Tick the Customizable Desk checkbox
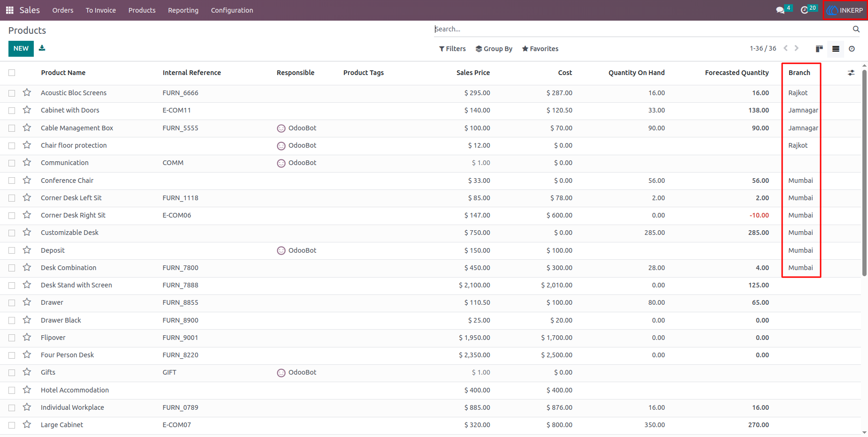The height and width of the screenshot is (437, 868). [12, 233]
